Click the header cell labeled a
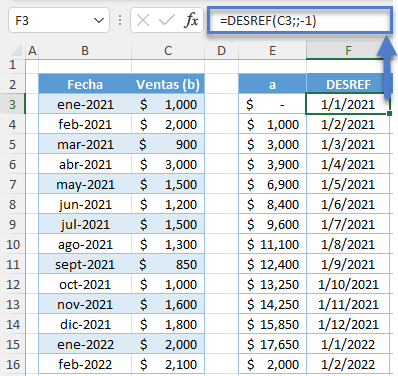The height and width of the screenshot is (376, 398). coord(272,84)
